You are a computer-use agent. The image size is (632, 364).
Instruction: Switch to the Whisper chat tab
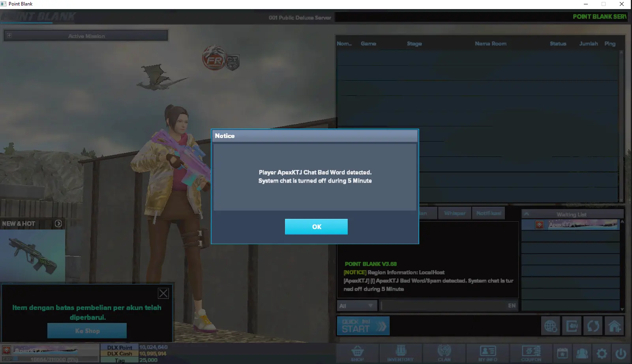pyautogui.click(x=455, y=213)
